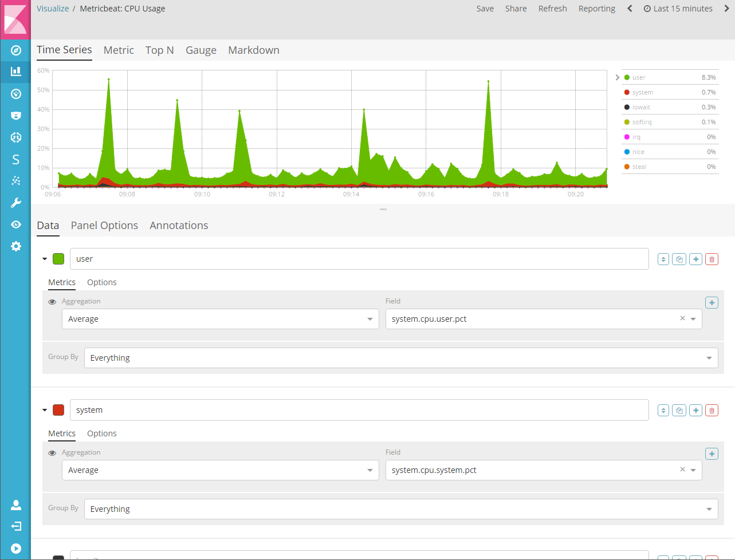735x560 pixels.
Task: Delete the user series with the trash icon
Action: pos(712,259)
